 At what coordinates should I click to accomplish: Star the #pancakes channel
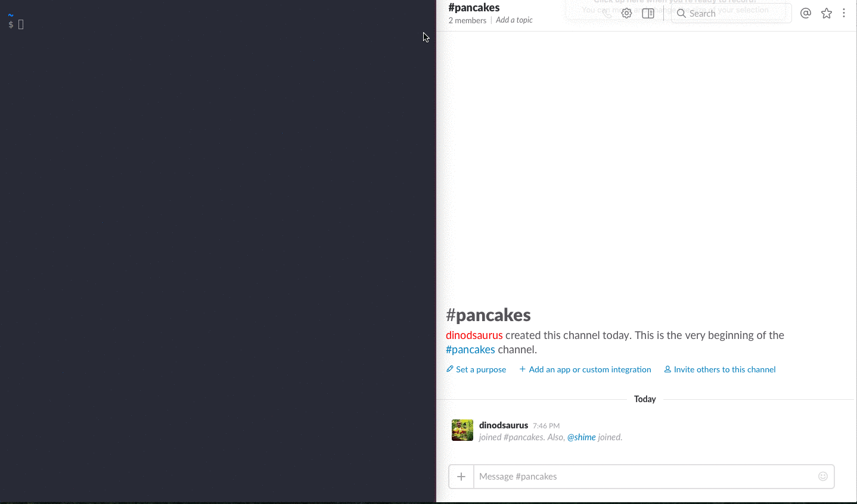[827, 13]
